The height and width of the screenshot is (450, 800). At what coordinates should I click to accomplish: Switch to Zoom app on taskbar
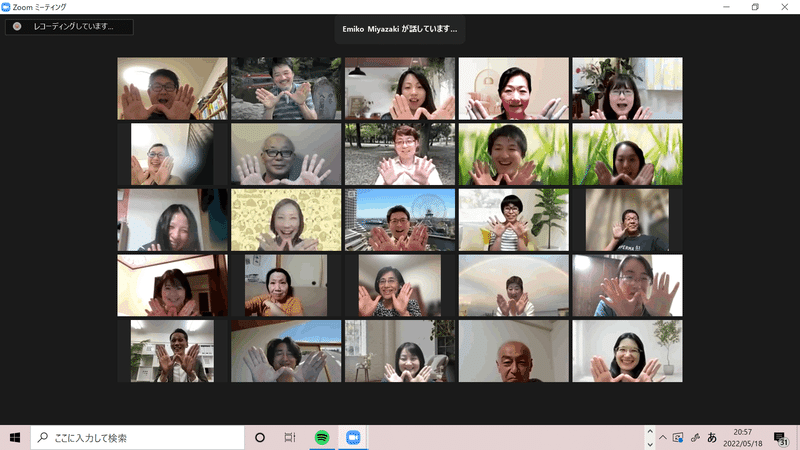353,437
